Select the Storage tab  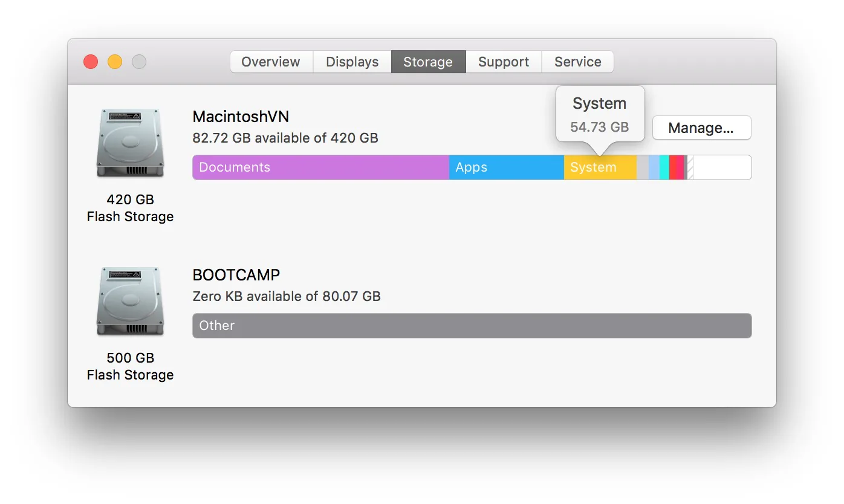pos(428,62)
